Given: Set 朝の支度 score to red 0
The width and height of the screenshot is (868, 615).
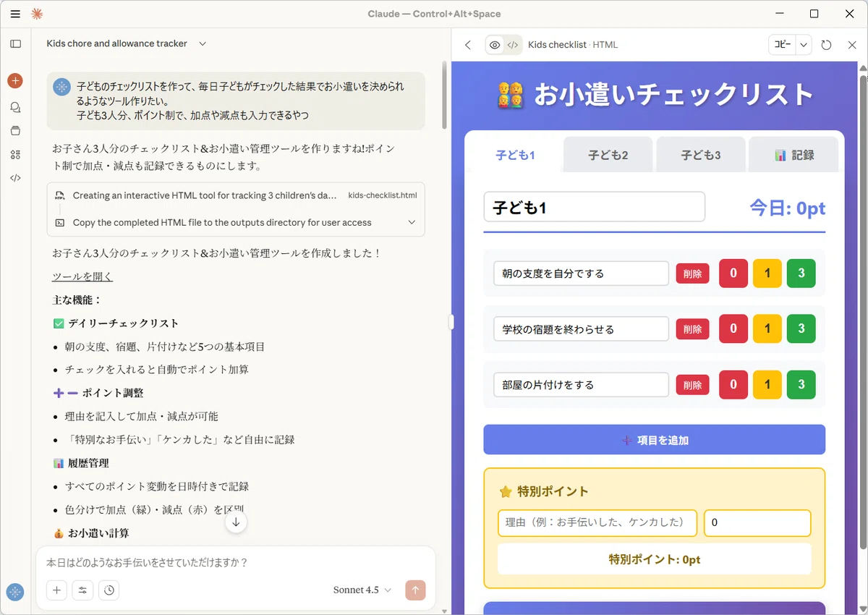Looking at the screenshot, I should click(x=733, y=273).
